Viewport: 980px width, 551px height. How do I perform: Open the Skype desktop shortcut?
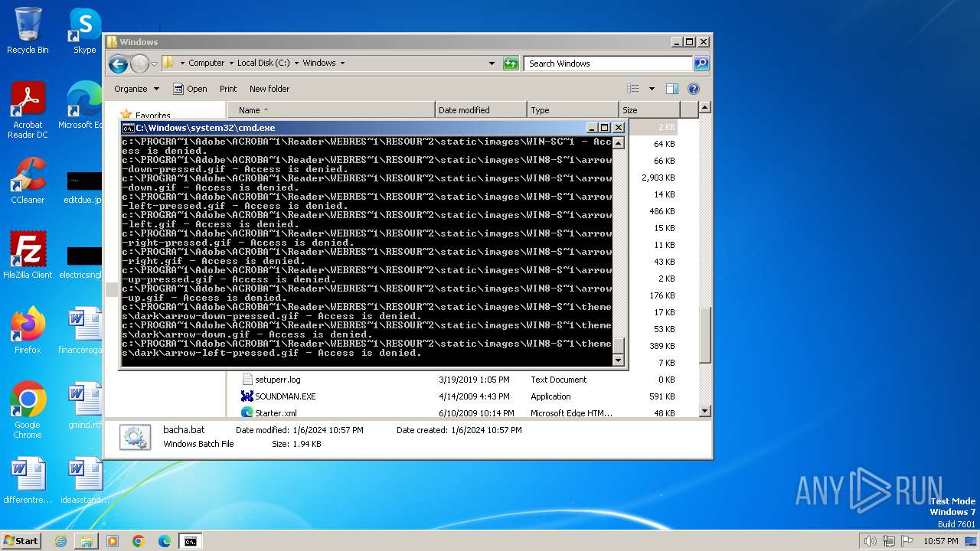pos(84,31)
